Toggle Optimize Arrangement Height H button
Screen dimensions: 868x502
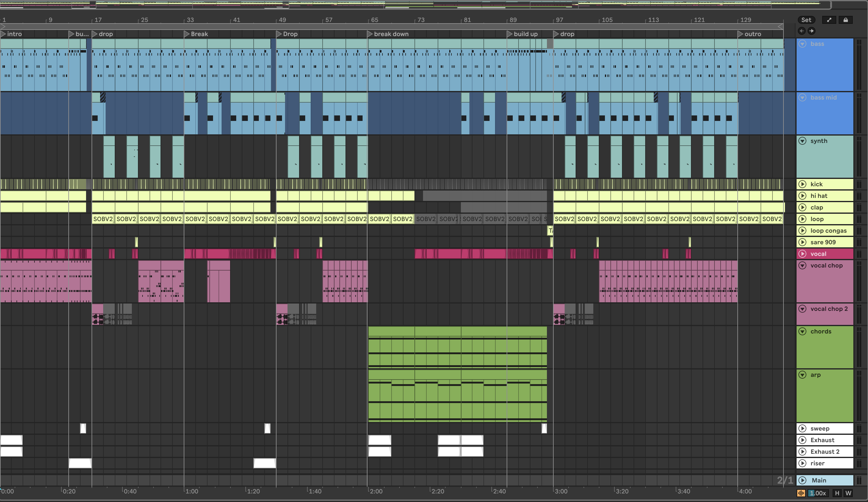pyautogui.click(x=837, y=493)
